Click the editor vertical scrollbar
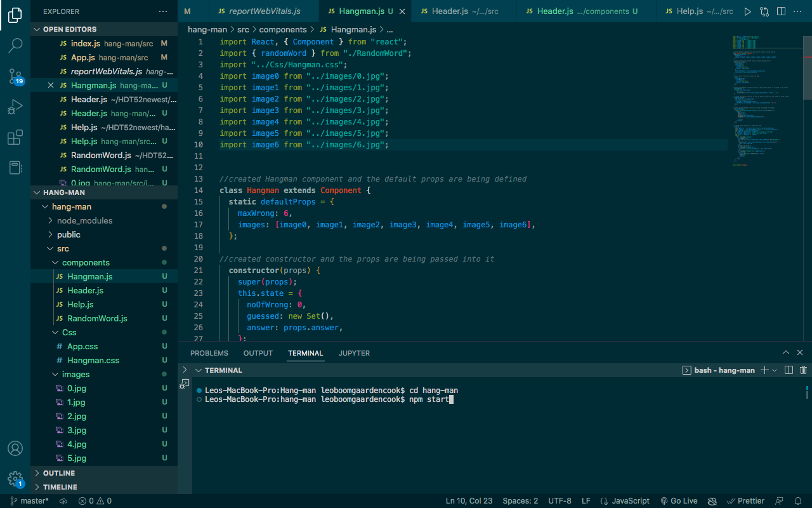 (x=808, y=67)
